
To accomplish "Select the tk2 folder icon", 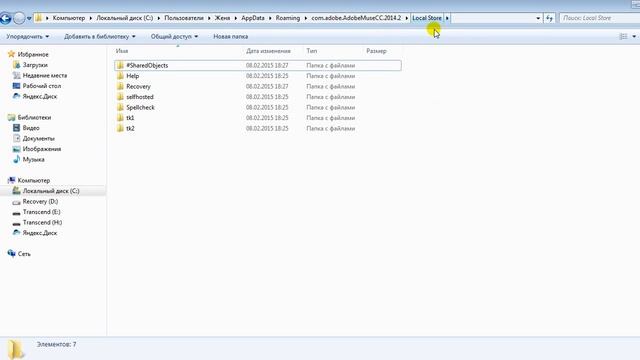I will pyautogui.click(x=120, y=128).
